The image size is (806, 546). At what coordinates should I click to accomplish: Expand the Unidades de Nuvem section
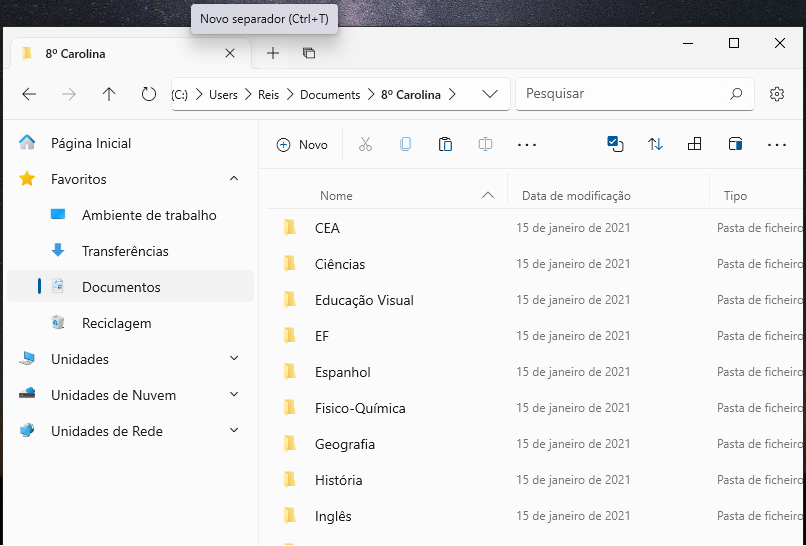pyautogui.click(x=234, y=394)
